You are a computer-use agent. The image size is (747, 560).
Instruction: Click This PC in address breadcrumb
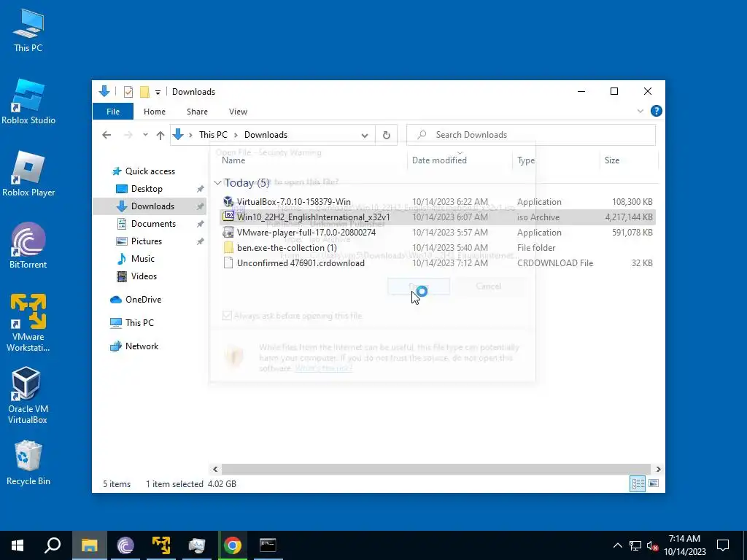pyautogui.click(x=213, y=135)
